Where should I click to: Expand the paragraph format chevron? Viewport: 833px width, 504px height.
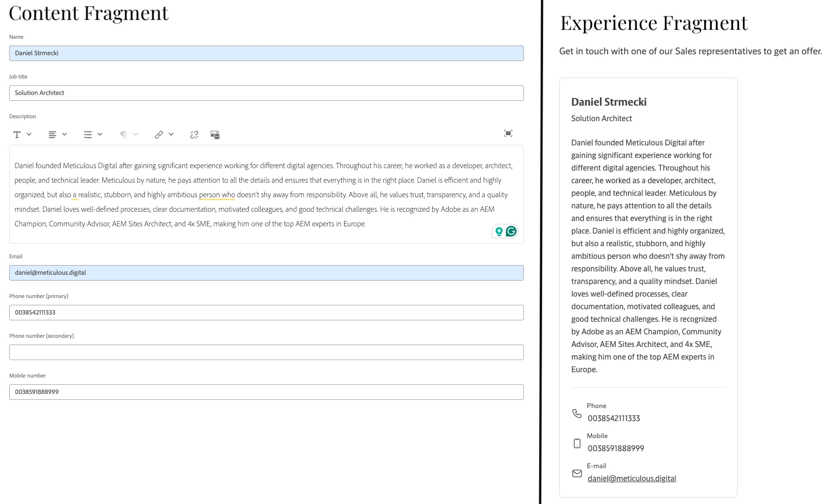[136, 134]
